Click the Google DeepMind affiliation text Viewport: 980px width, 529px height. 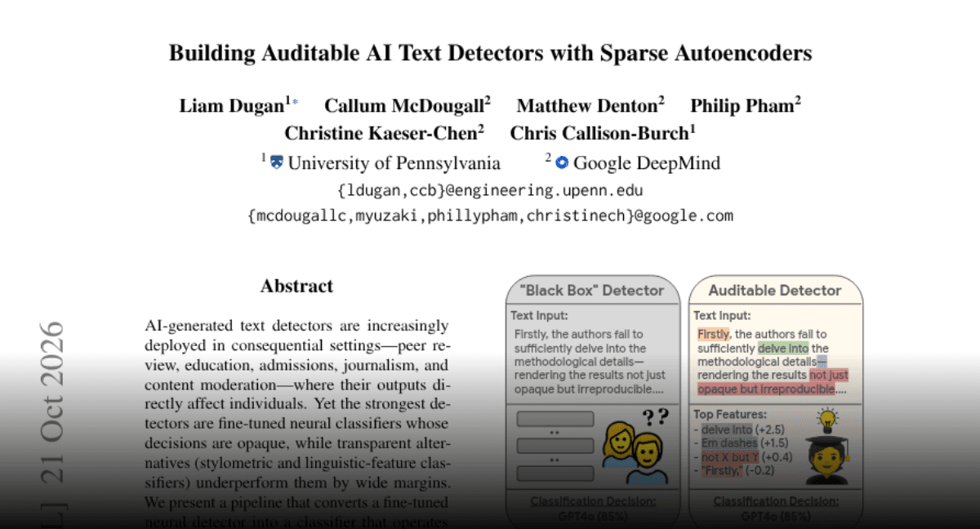pos(647,163)
